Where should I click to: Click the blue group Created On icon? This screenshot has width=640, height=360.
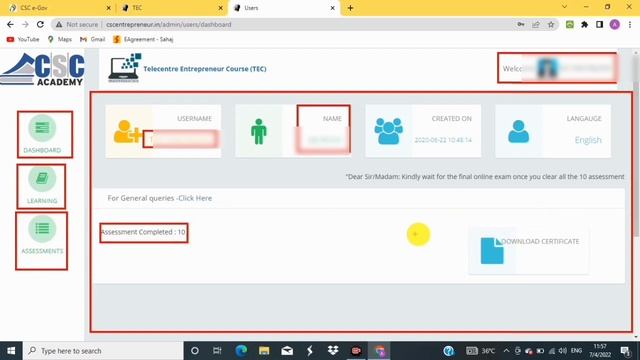[389, 131]
